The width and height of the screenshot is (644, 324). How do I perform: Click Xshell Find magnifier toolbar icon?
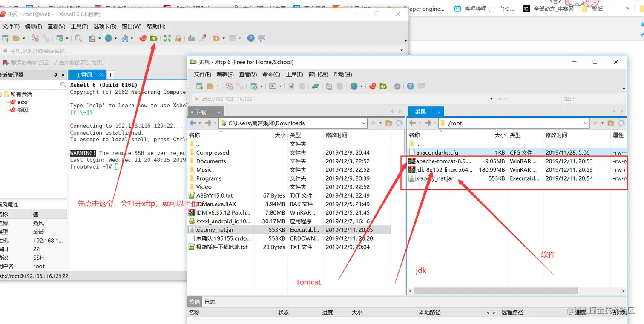[78, 38]
